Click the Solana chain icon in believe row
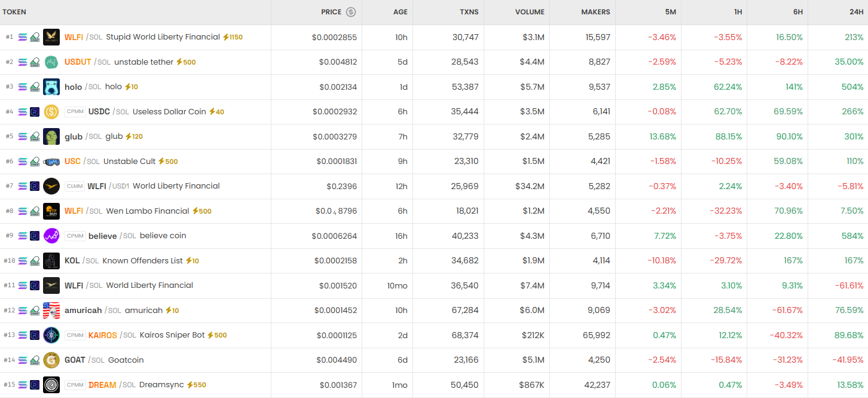 23,236
